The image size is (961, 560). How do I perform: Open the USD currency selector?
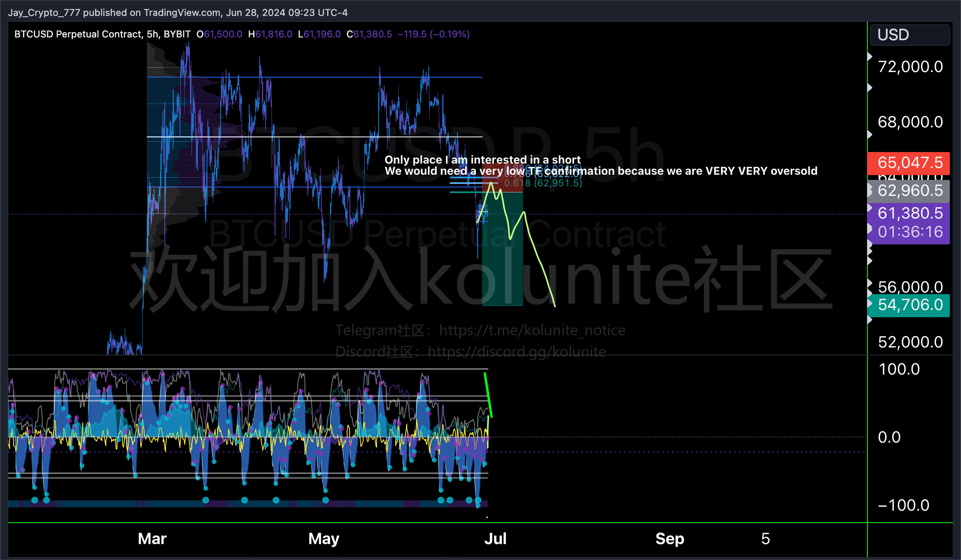point(910,35)
